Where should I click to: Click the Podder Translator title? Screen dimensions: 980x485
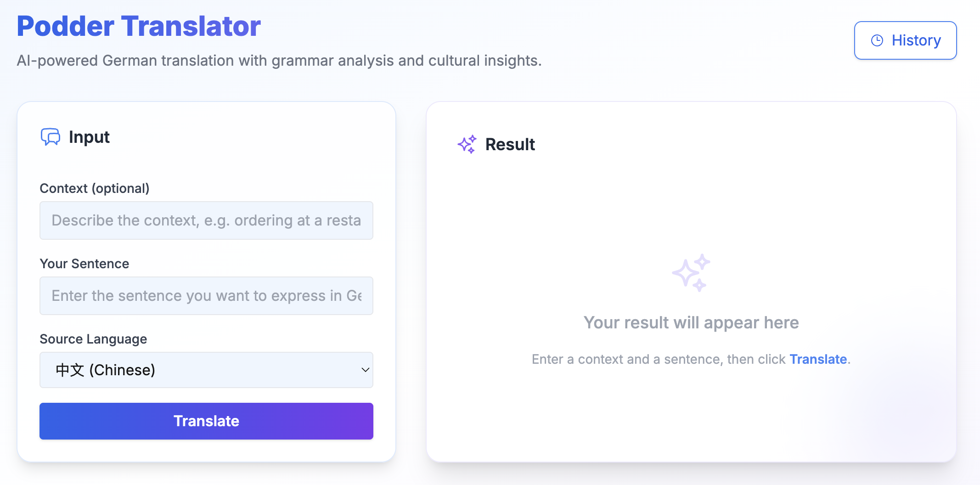[x=139, y=26]
